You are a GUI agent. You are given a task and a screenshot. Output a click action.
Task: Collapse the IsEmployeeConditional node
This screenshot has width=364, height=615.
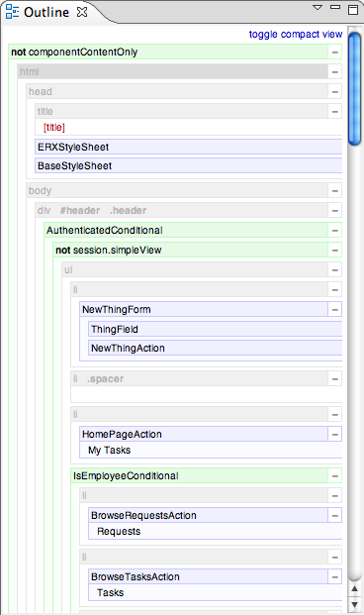point(335,475)
